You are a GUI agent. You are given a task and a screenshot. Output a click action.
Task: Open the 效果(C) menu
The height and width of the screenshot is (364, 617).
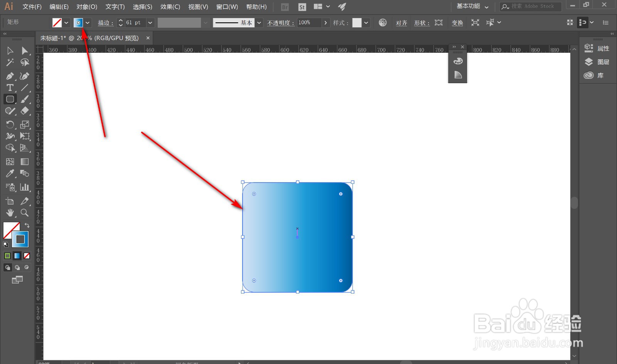pyautogui.click(x=170, y=7)
